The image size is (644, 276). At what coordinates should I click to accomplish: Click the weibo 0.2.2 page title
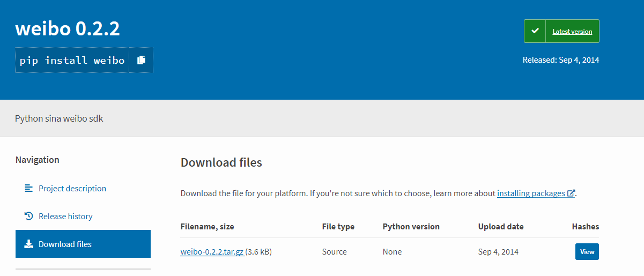(68, 28)
